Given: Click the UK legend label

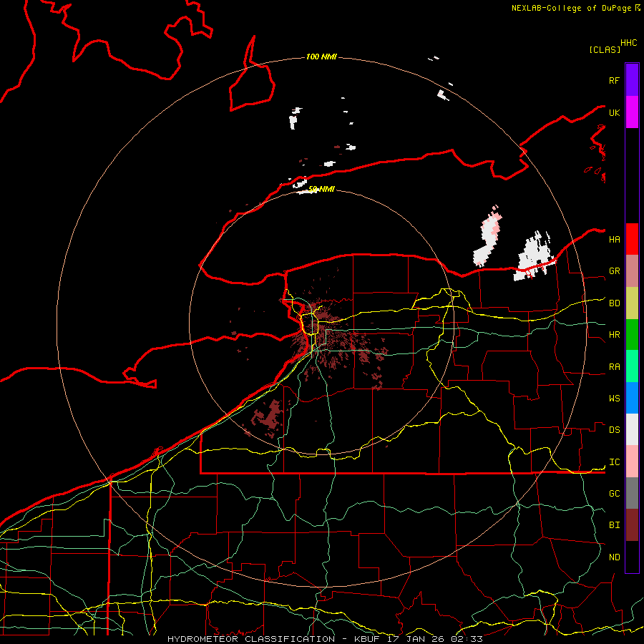Looking at the screenshot, I should pyautogui.click(x=614, y=113).
